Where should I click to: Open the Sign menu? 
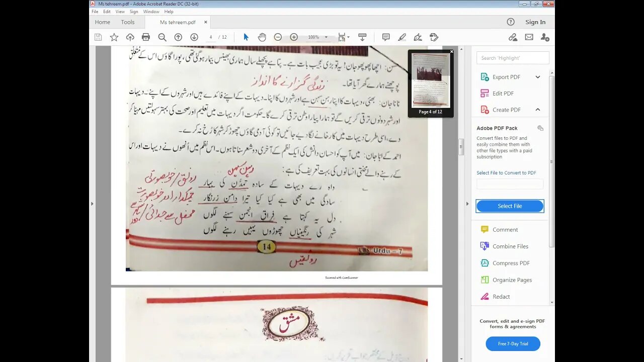[x=134, y=12]
